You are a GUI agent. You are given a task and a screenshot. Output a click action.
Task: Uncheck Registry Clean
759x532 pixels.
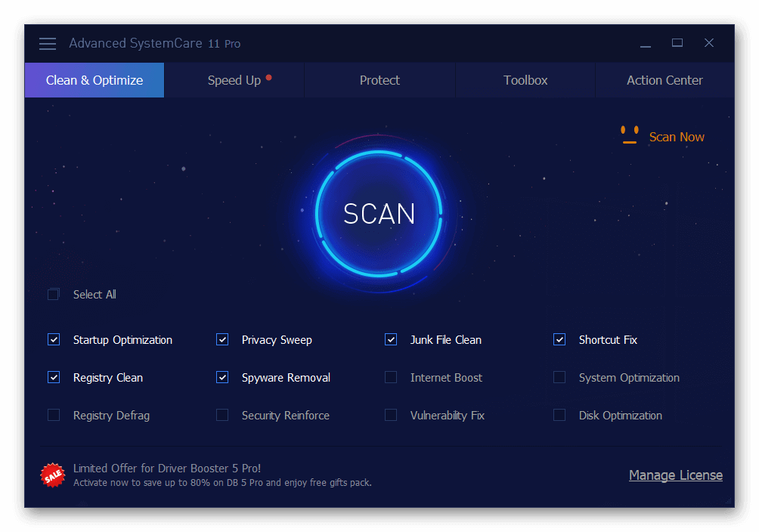(54, 377)
